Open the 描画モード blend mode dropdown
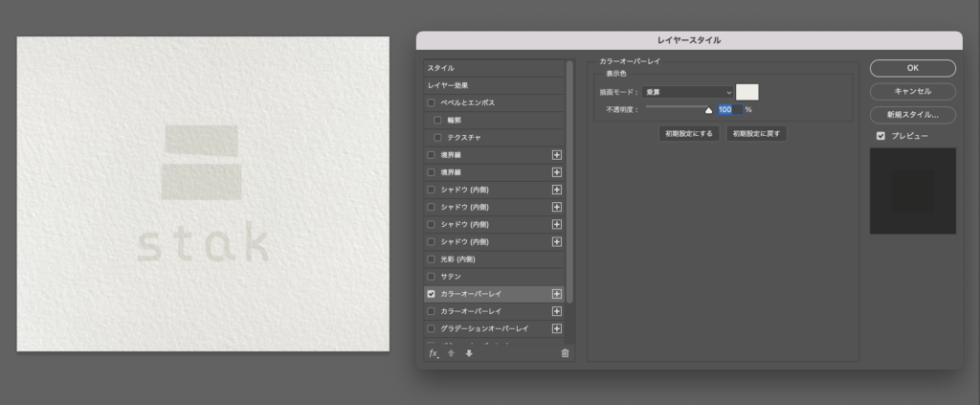The width and height of the screenshot is (980, 405). click(688, 92)
